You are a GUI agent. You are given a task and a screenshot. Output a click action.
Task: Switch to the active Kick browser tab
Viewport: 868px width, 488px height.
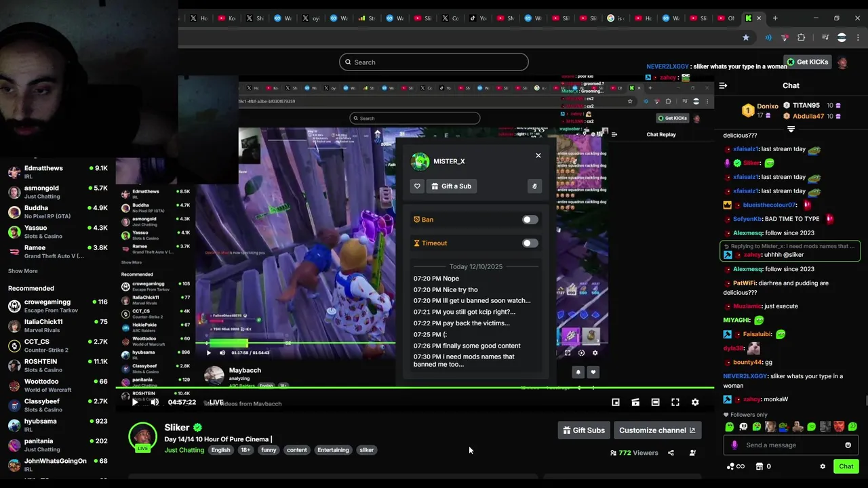point(748,18)
